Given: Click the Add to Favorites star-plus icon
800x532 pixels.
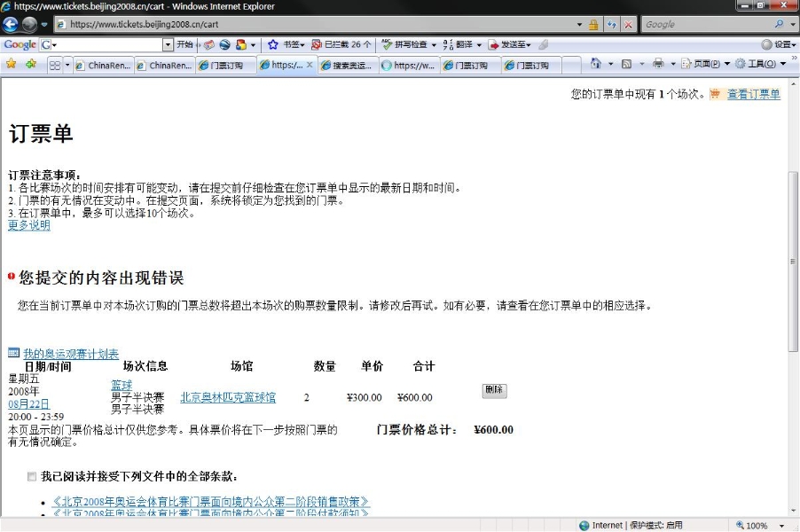Looking at the screenshot, I should tap(31, 64).
